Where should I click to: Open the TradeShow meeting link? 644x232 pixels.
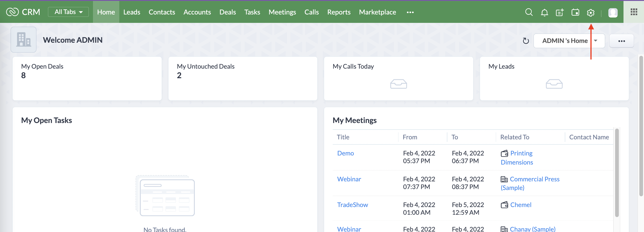coord(352,205)
